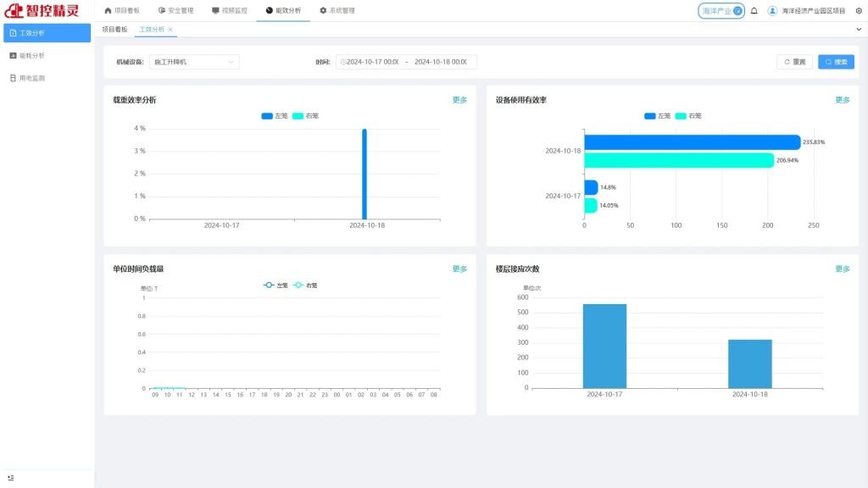This screenshot has height=488, width=868.
Task: Open 用电监测 in the sidebar
Action: 31,78
